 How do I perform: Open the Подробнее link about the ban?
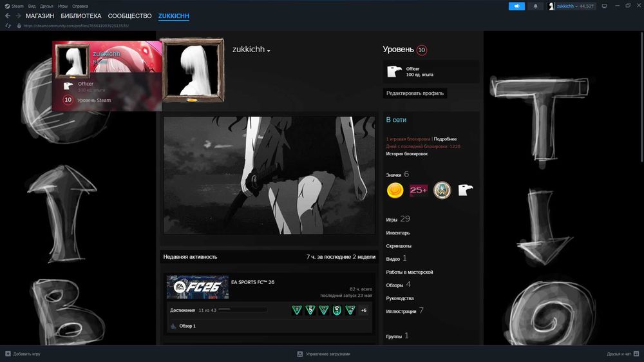pyautogui.click(x=445, y=139)
